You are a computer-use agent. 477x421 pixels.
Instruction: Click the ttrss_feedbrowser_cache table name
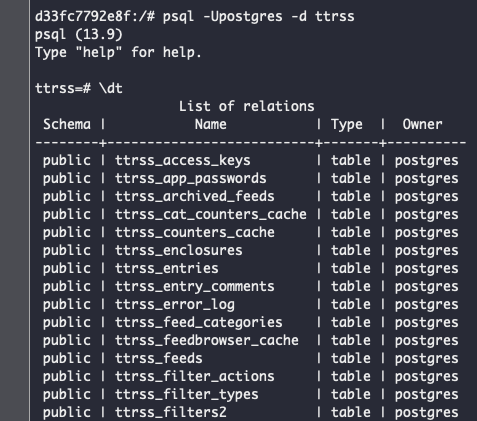pyautogui.click(x=207, y=340)
